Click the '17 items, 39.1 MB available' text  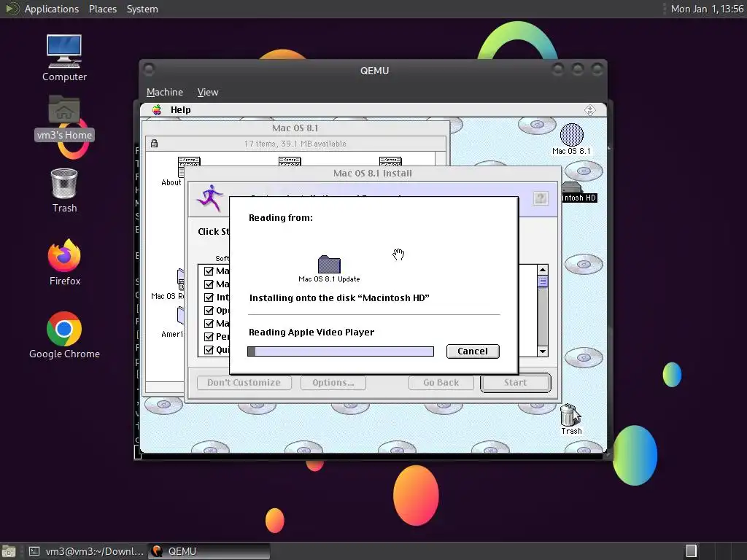(x=295, y=144)
